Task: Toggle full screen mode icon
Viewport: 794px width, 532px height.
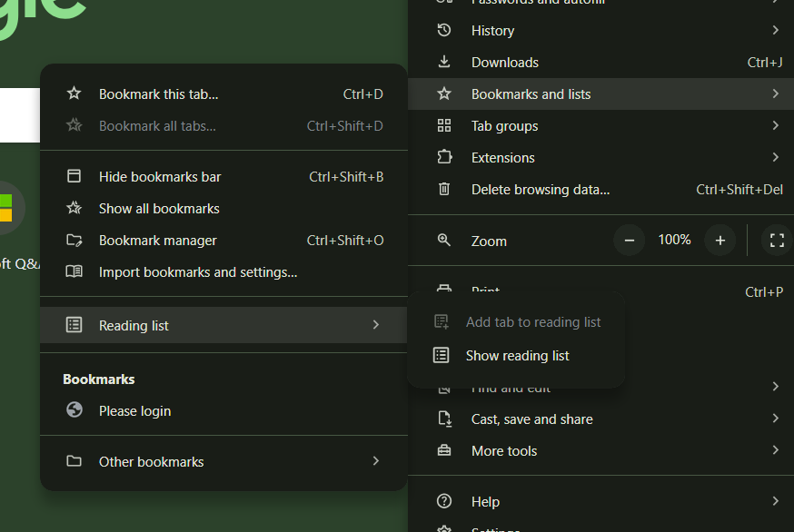Action: click(777, 240)
